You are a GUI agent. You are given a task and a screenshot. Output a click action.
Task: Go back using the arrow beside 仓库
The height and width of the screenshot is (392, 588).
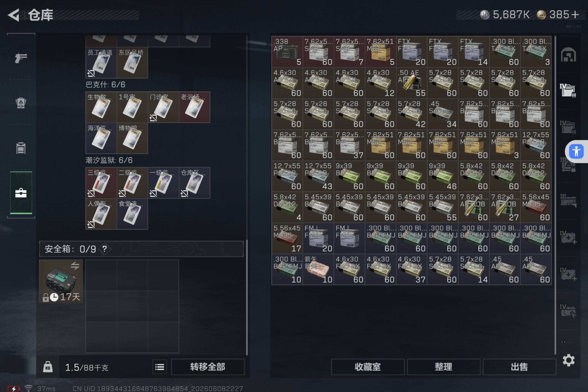(x=14, y=15)
